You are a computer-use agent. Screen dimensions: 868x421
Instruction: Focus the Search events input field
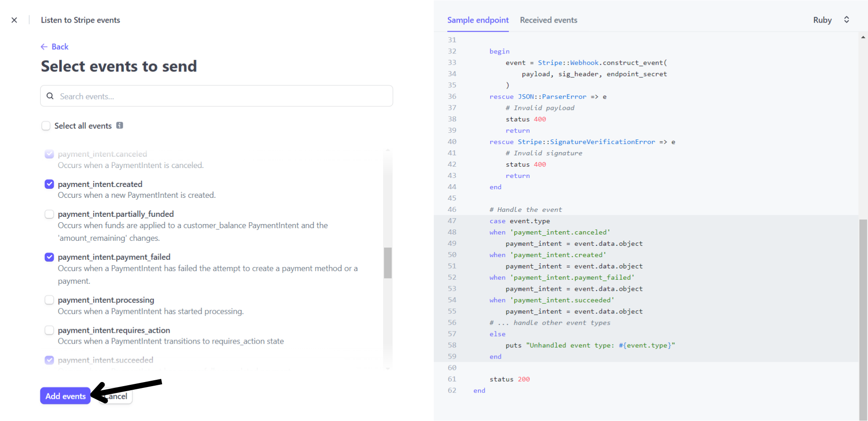click(x=222, y=96)
